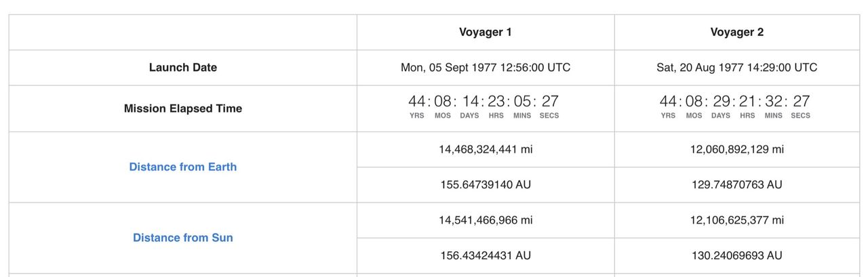
Task: Open the Distance from Earth link
Action: 183,167
